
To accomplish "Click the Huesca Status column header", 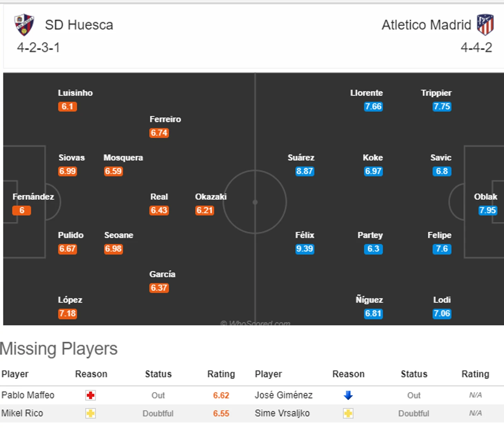I will [158, 374].
